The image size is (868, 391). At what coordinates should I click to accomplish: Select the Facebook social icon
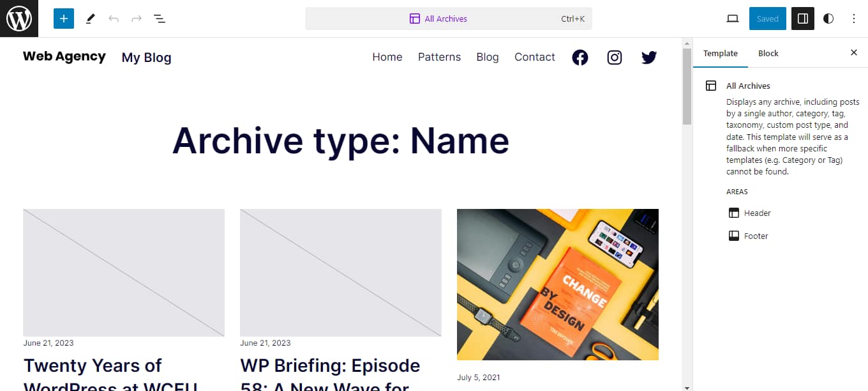(x=580, y=57)
